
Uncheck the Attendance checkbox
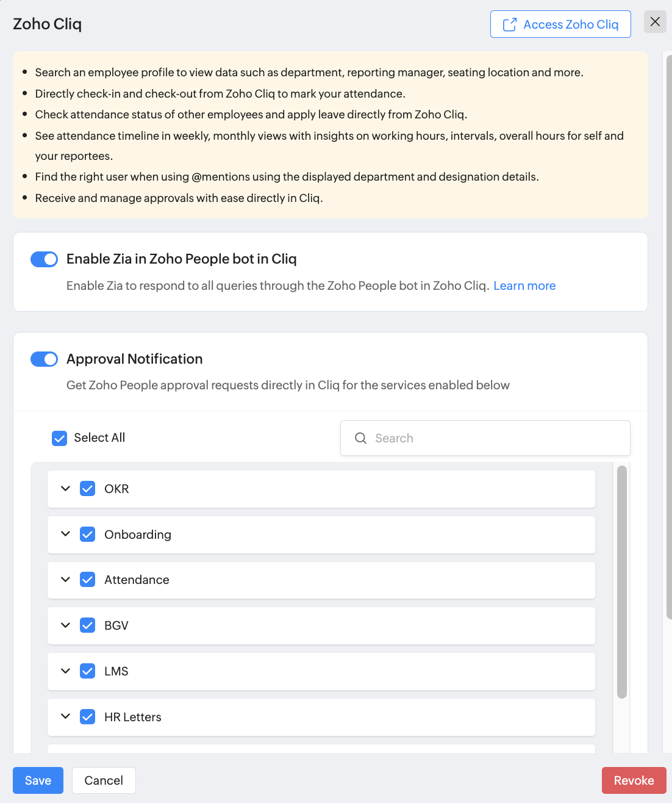point(87,580)
